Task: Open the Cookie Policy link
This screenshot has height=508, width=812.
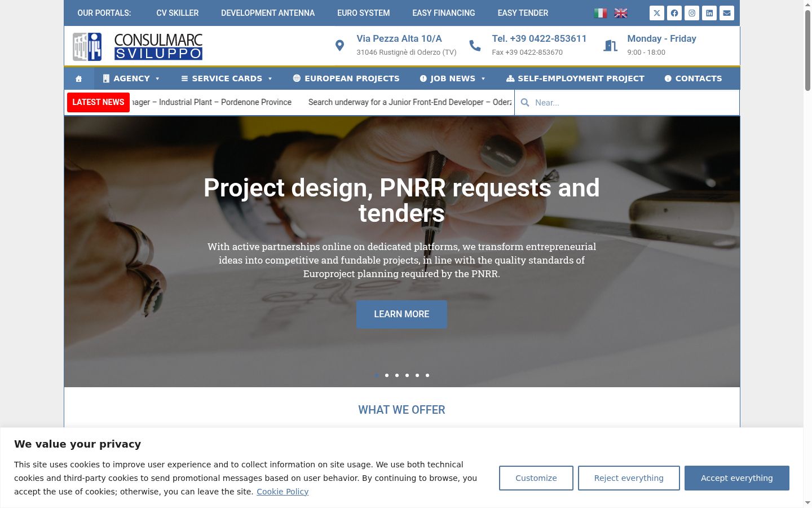Action: tap(283, 492)
